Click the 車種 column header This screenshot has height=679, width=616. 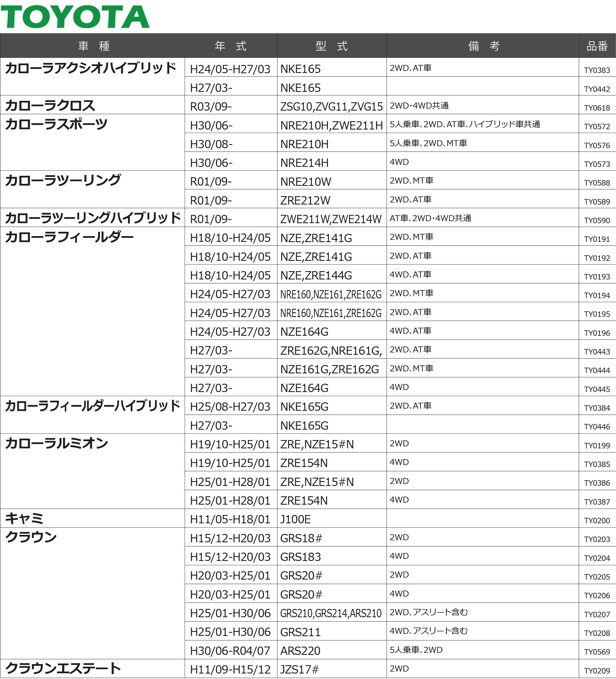[94, 46]
